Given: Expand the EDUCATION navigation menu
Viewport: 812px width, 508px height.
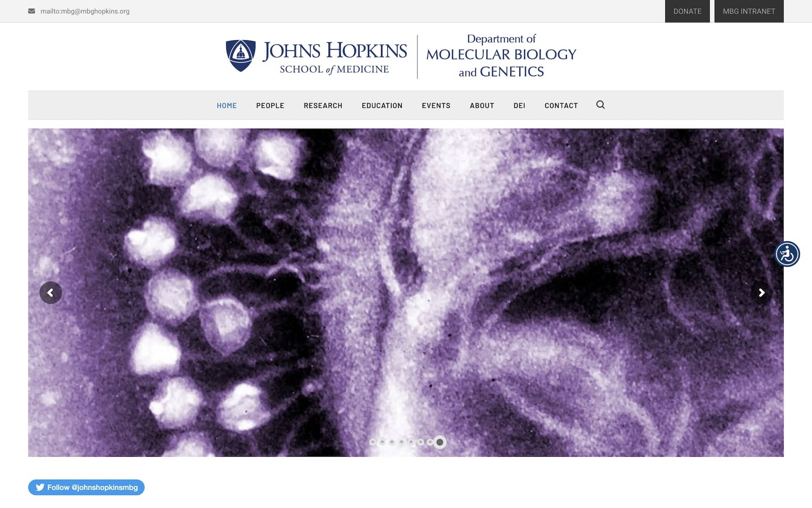Looking at the screenshot, I should 382,105.
